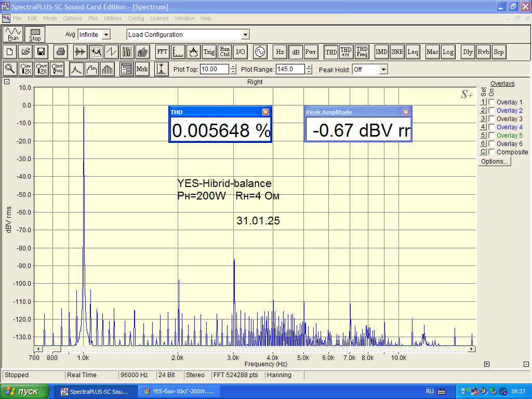Image resolution: width=532 pixels, height=399 pixels.
Task: Open the THD Freq utility
Action: (x=362, y=52)
